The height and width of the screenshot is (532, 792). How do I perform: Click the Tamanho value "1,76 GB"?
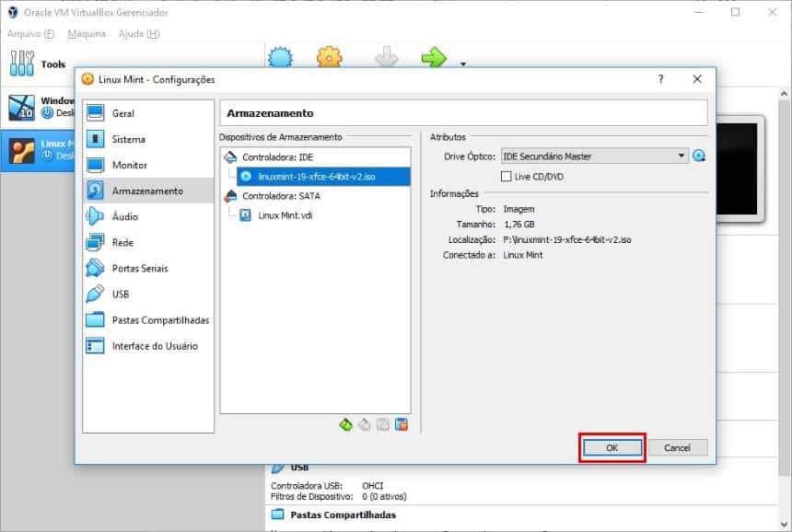coord(518,224)
